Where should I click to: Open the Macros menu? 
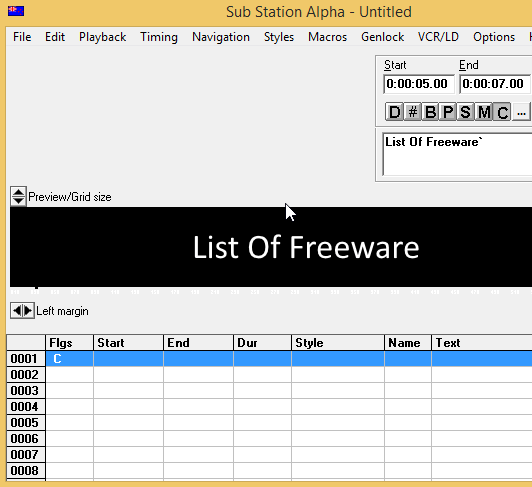pos(327,37)
